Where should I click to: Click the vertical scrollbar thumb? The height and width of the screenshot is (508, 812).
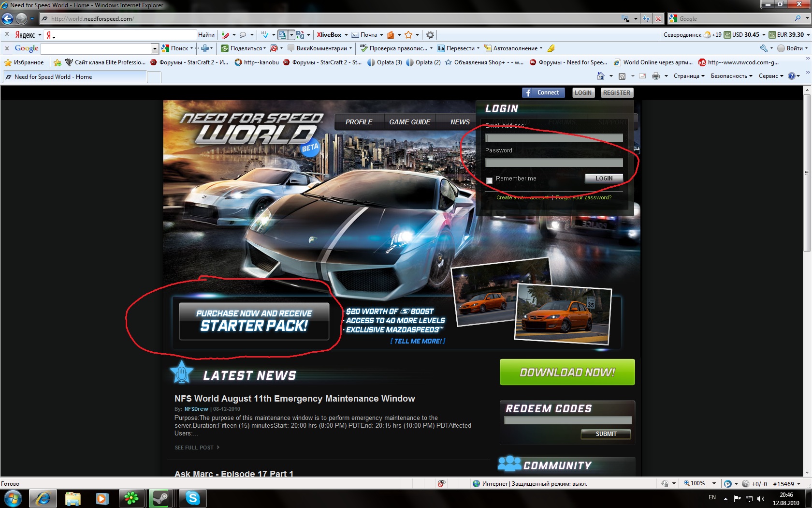click(807, 173)
